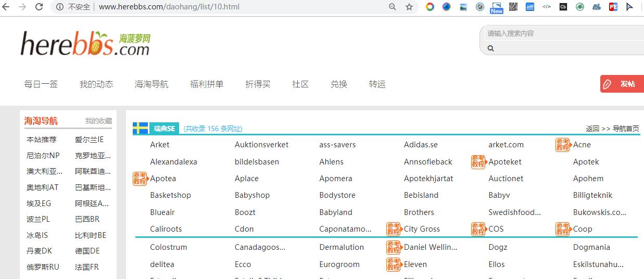Open the 社区 menu item

tap(300, 84)
